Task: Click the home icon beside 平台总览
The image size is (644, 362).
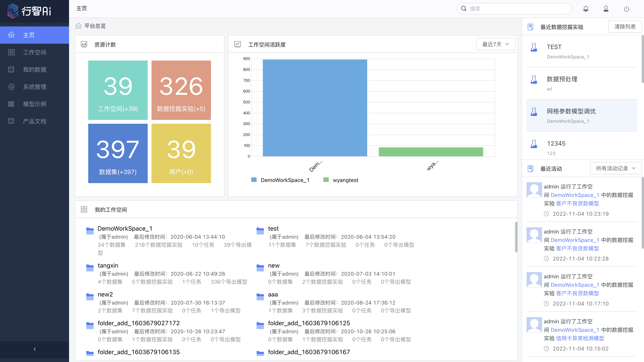Action: click(78, 26)
